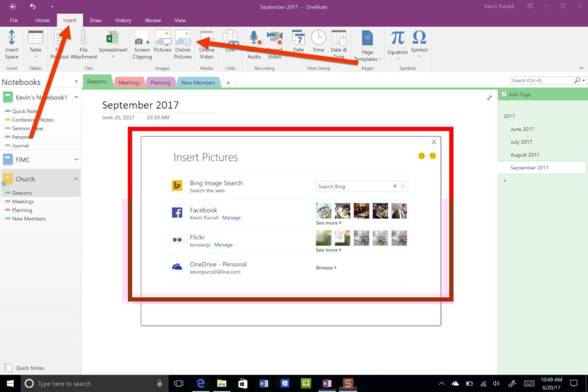Click the Bing logo icon in dialog
588x392 pixels.
point(177,185)
